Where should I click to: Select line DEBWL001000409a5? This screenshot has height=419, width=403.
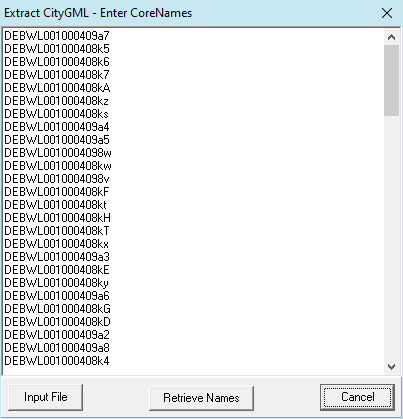pyautogui.click(x=57, y=140)
